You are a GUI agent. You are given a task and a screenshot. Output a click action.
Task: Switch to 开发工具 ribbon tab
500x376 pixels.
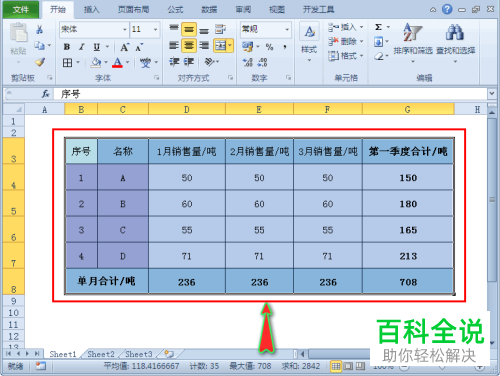pos(318,10)
